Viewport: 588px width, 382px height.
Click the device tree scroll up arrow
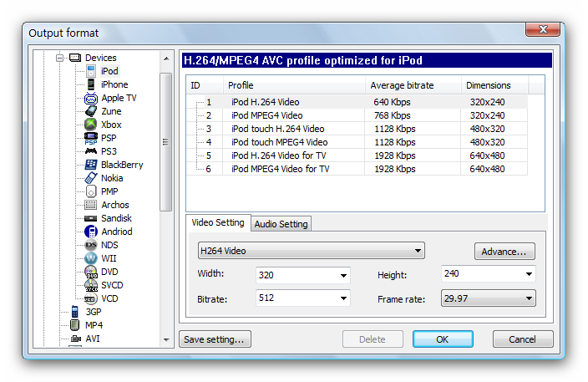(x=166, y=59)
